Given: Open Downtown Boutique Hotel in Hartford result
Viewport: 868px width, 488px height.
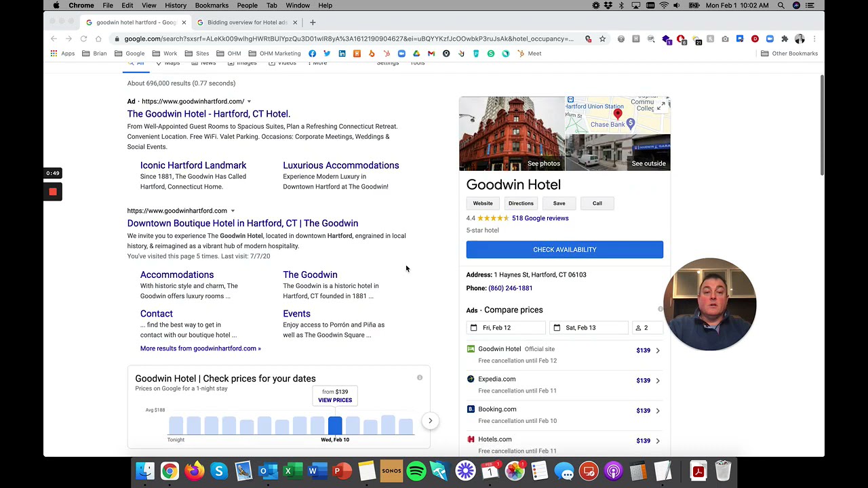Looking at the screenshot, I should (x=243, y=223).
